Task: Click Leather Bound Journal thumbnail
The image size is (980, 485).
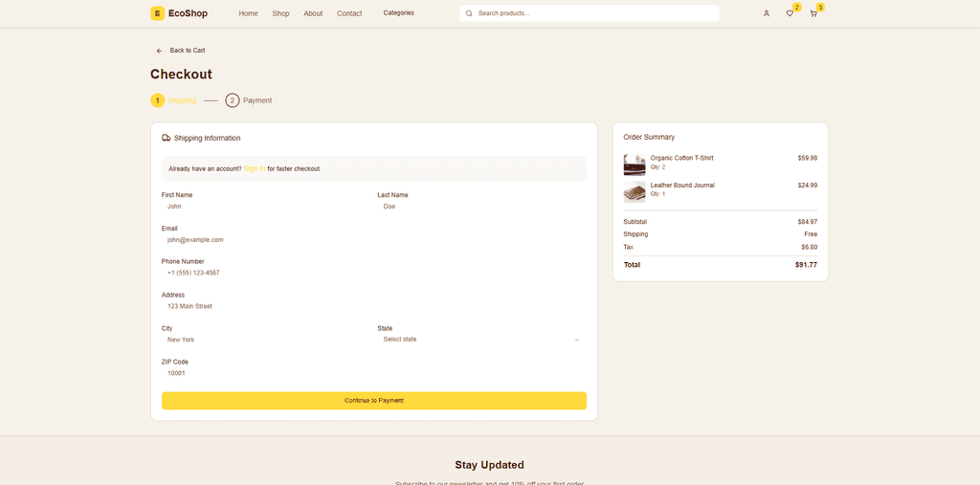Action: (x=635, y=192)
